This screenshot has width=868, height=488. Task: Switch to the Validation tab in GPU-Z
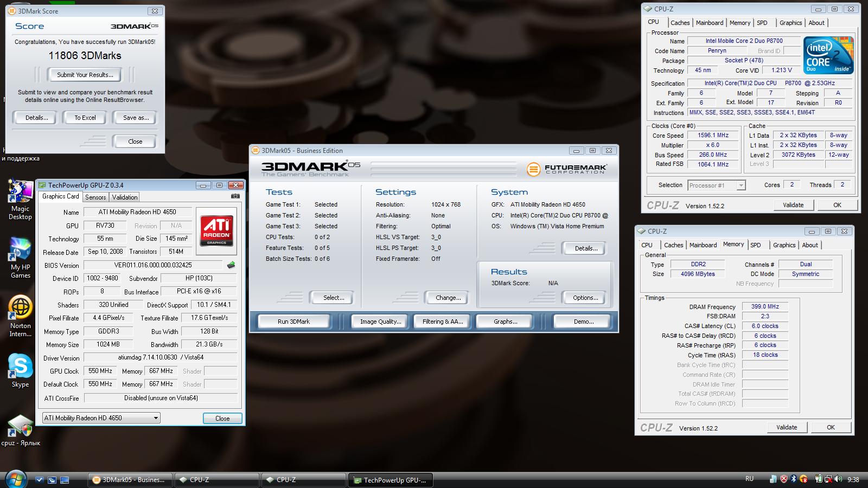125,197
